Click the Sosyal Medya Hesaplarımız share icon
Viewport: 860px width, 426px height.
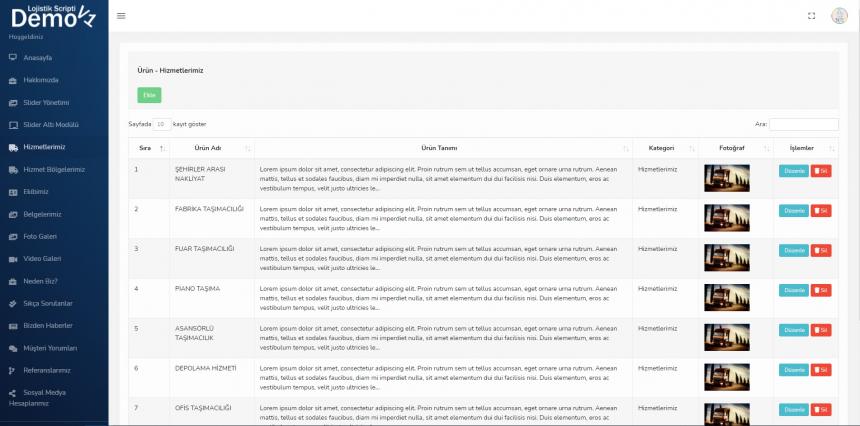(13, 392)
